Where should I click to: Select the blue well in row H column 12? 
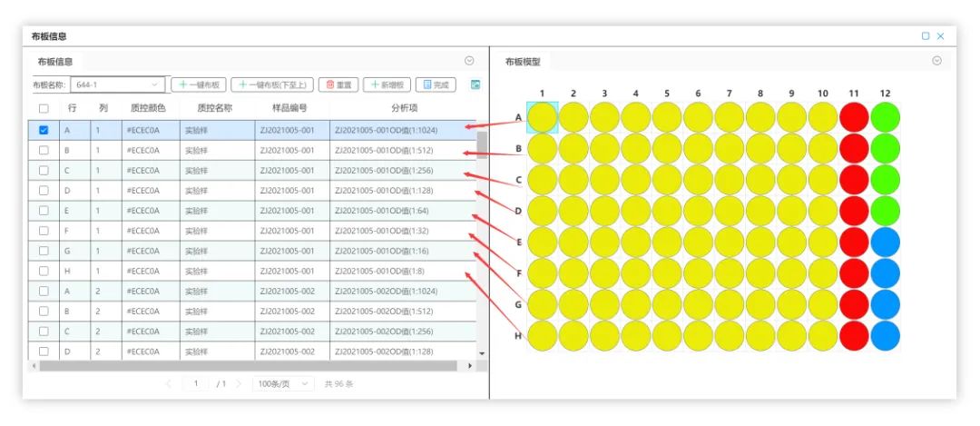(885, 335)
